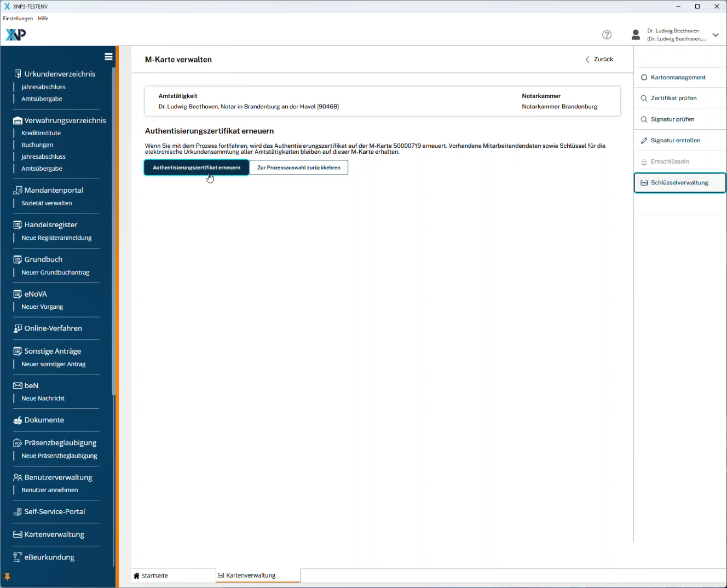Viewport: 727px width, 588px height.
Task: Click Zur Prozessauswahl zurückkehren button
Action: pos(299,168)
